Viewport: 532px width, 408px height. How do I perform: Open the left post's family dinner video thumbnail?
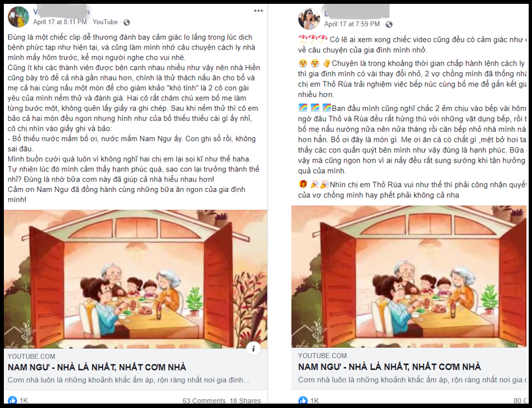pos(136,279)
